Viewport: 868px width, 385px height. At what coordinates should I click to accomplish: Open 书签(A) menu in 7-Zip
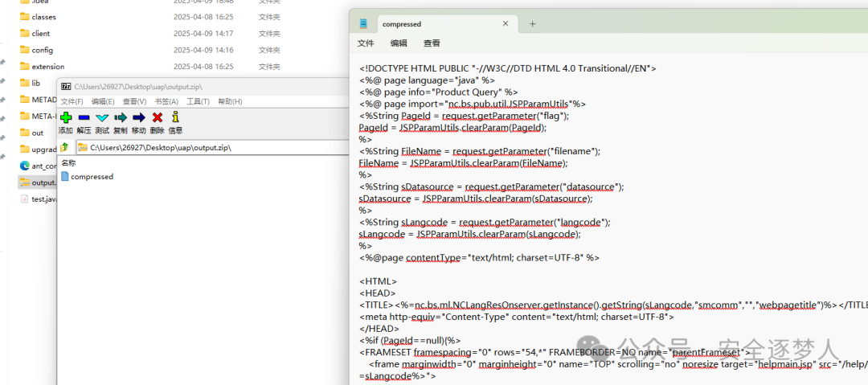[x=166, y=102]
